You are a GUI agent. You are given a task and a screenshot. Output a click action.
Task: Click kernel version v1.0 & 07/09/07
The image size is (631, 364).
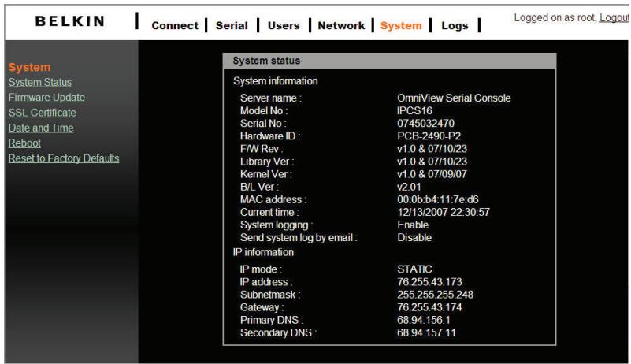coord(432,174)
